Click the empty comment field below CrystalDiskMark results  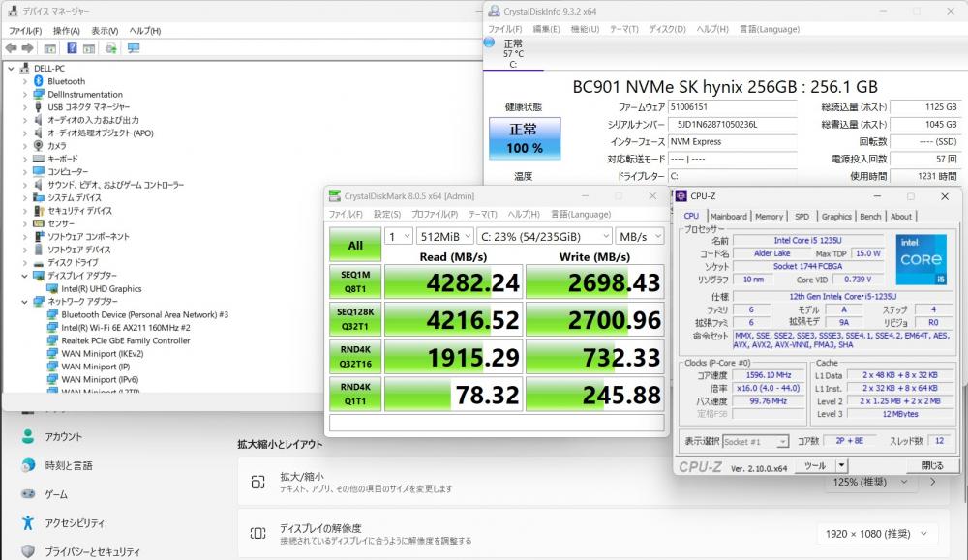(x=497, y=423)
